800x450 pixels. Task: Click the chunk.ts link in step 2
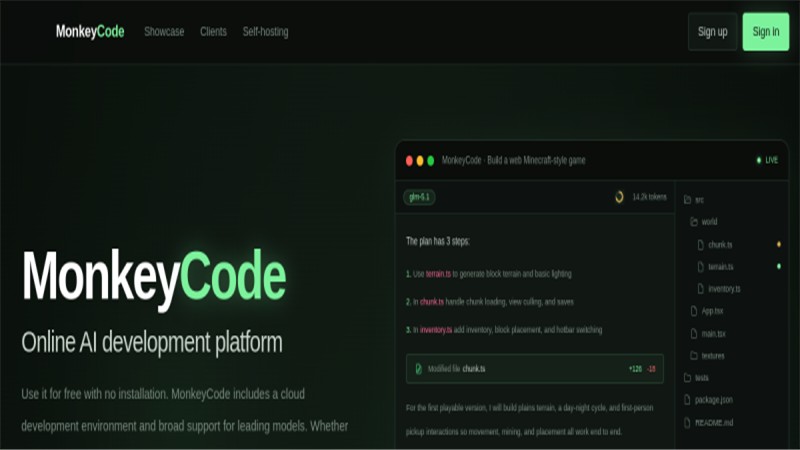[x=432, y=302]
